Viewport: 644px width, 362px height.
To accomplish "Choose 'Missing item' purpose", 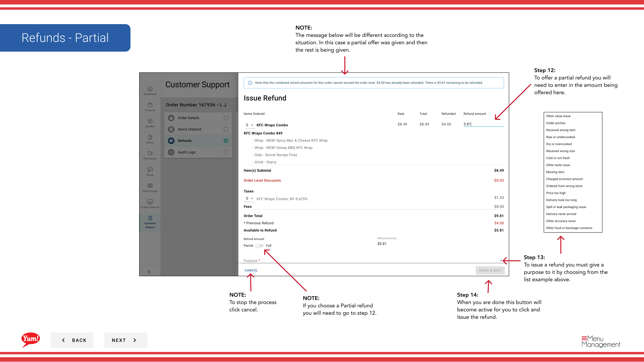I will 555,172.
